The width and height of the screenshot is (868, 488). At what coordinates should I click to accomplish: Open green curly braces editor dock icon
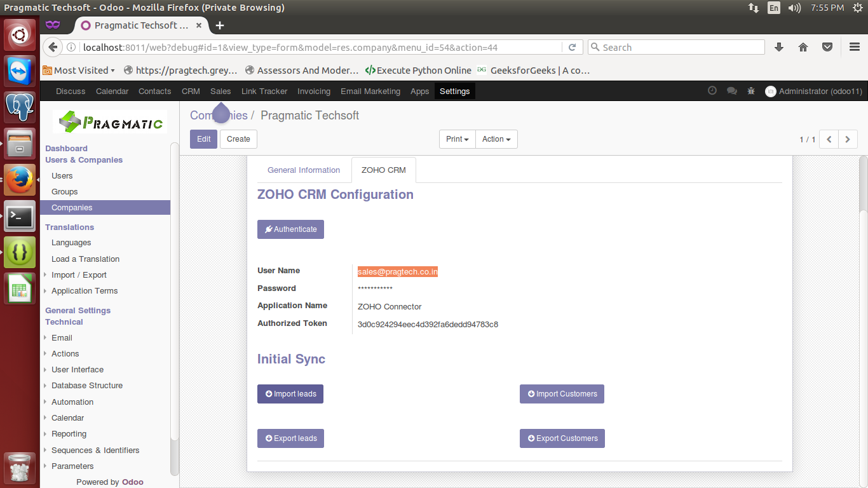pos(20,252)
